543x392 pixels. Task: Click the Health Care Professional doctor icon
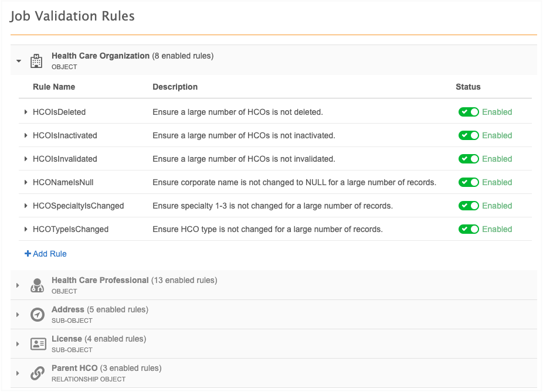point(37,285)
